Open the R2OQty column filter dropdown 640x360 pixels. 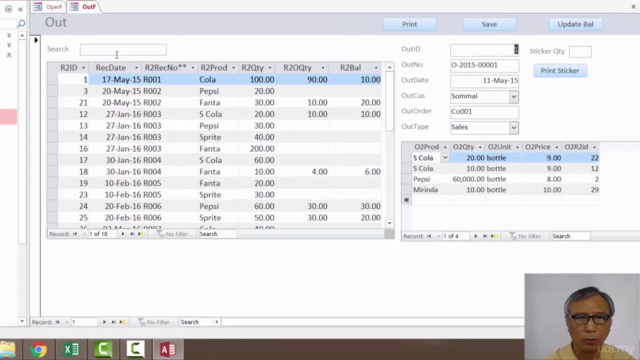coord(323,68)
